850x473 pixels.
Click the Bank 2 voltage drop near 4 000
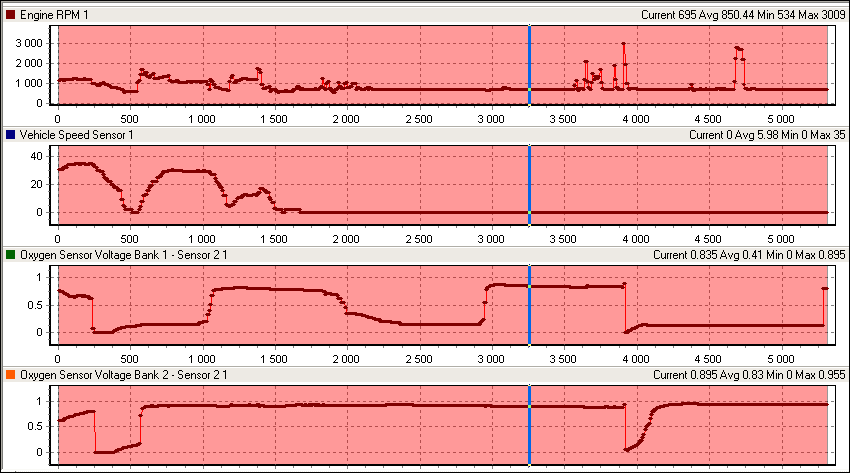[x=627, y=449]
